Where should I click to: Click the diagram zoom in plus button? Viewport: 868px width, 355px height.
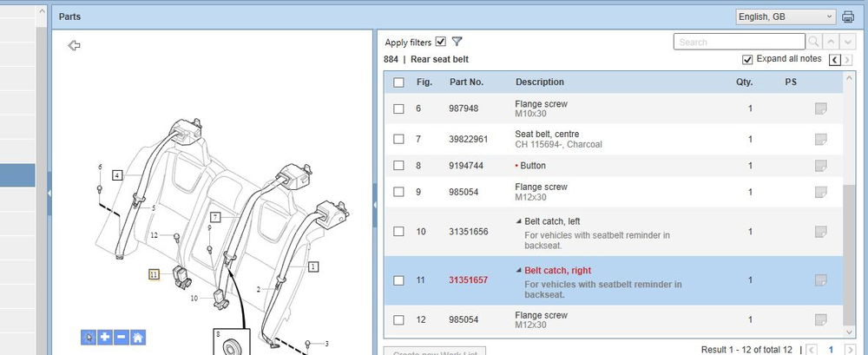pyautogui.click(x=104, y=337)
